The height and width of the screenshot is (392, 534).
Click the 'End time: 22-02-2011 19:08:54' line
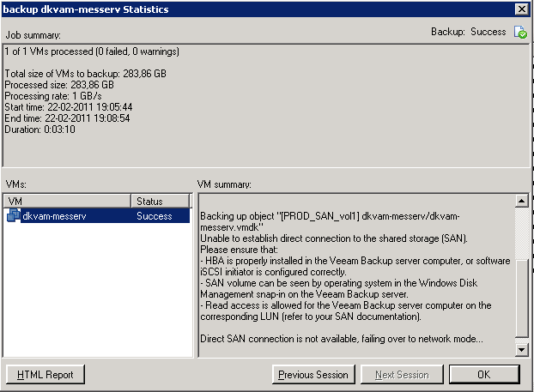(x=67, y=118)
